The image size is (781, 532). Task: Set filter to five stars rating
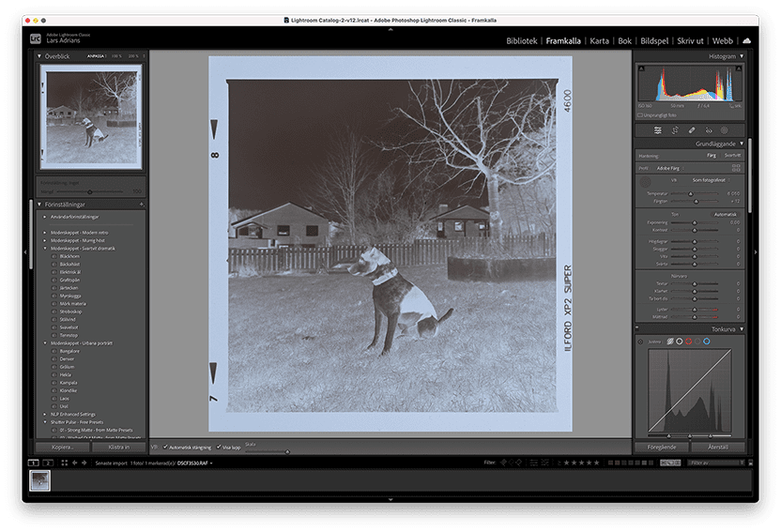pyautogui.click(x=596, y=463)
